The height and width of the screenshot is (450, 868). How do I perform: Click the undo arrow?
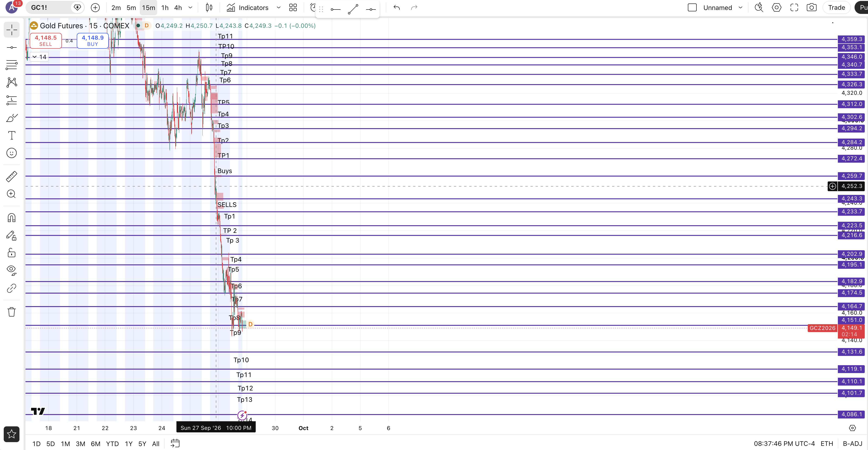click(x=397, y=7)
